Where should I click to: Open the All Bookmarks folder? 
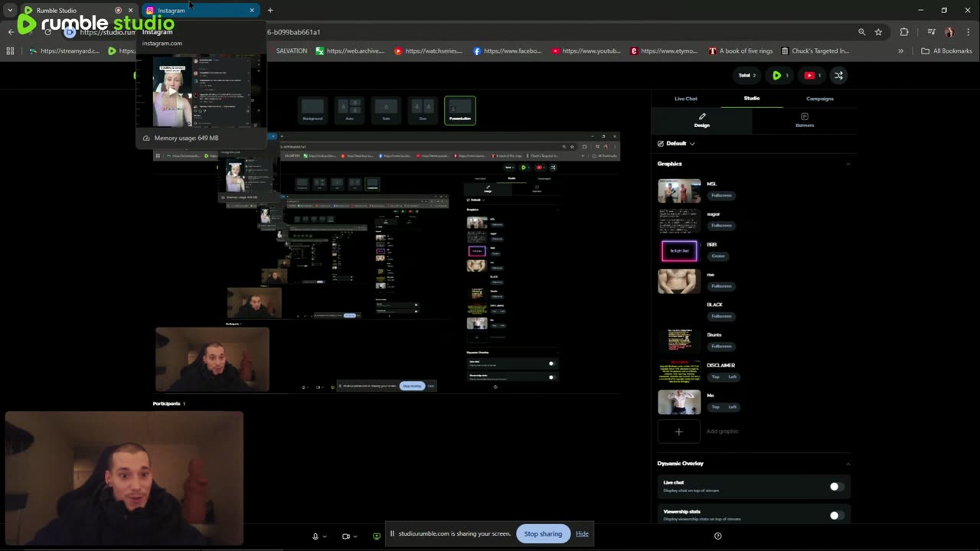946,51
